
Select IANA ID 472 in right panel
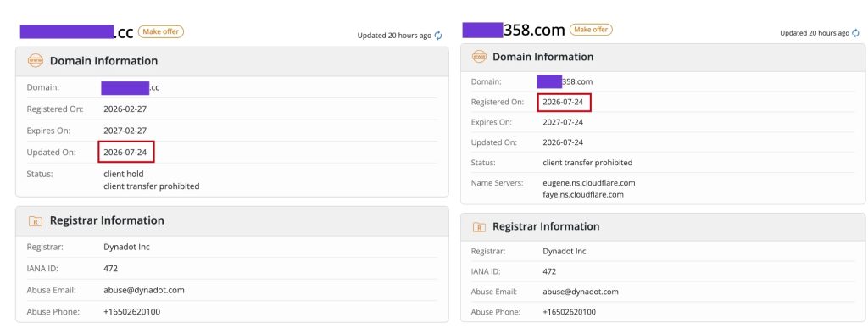(549, 271)
